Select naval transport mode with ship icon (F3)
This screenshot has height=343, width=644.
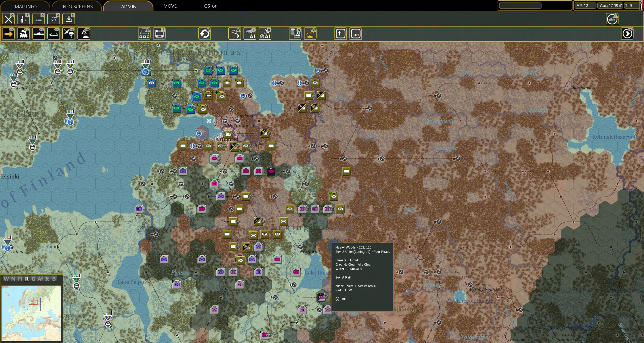[38, 34]
